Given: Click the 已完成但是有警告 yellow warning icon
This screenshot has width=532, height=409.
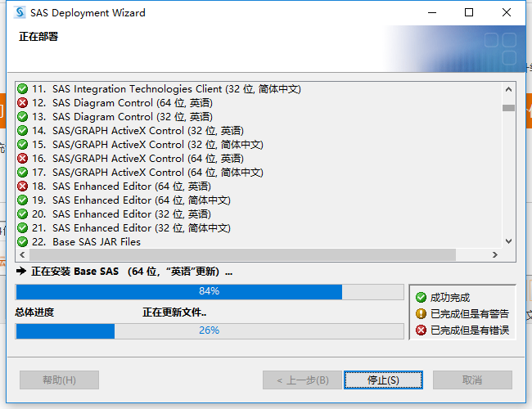Looking at the screenshot, I should 421,313.
